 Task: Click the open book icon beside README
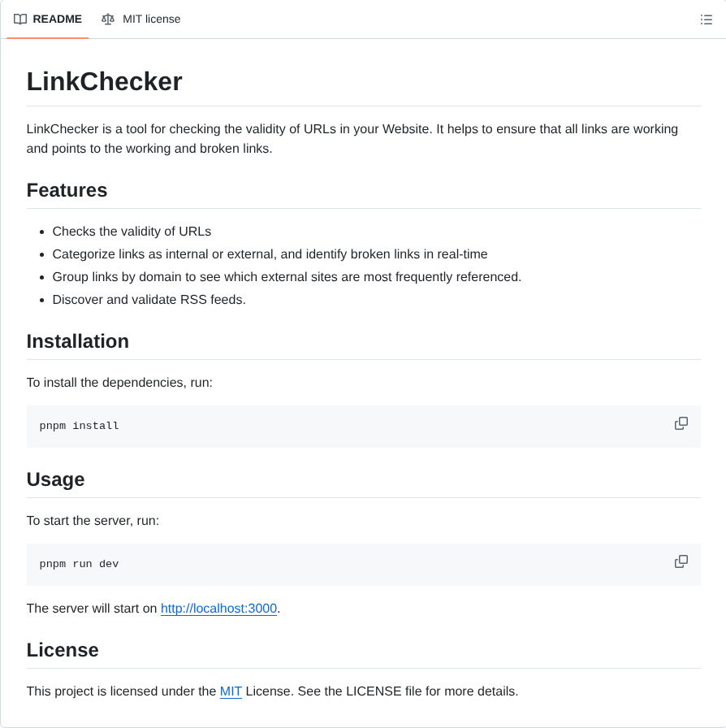pyautogui.click(x=20, y=19)
